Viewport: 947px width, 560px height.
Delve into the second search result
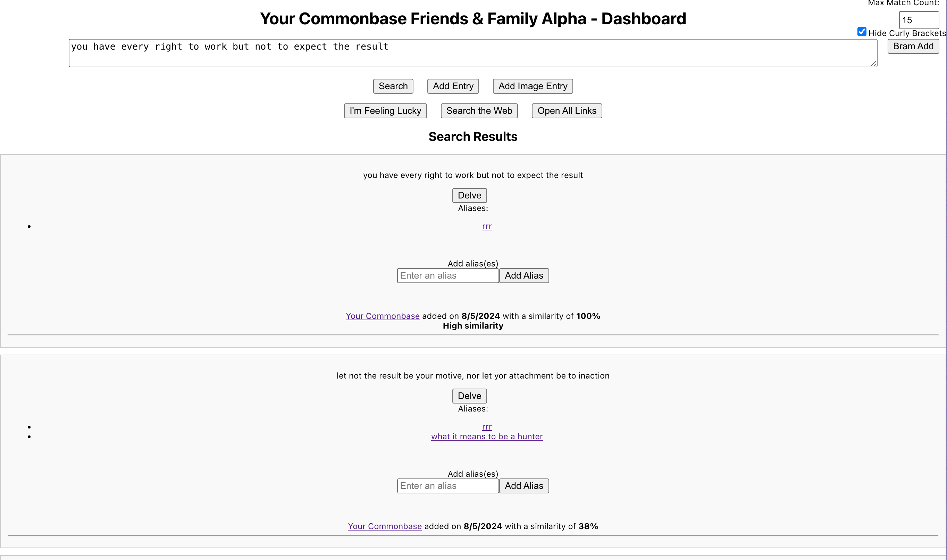click(469, 396)
